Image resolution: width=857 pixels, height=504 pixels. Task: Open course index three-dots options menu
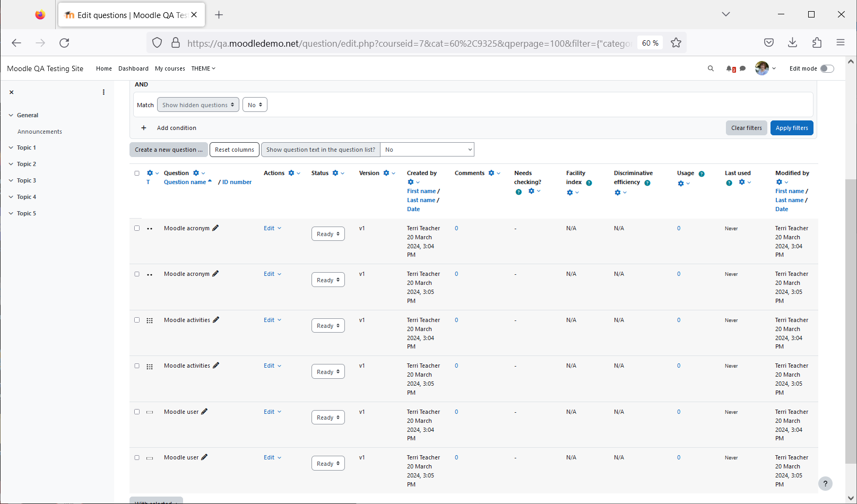(103, 92)
